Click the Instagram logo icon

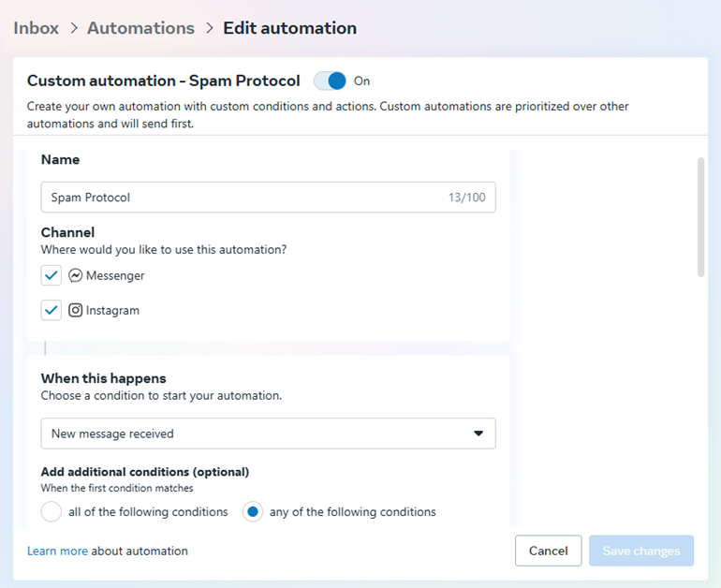pos(76,310)
